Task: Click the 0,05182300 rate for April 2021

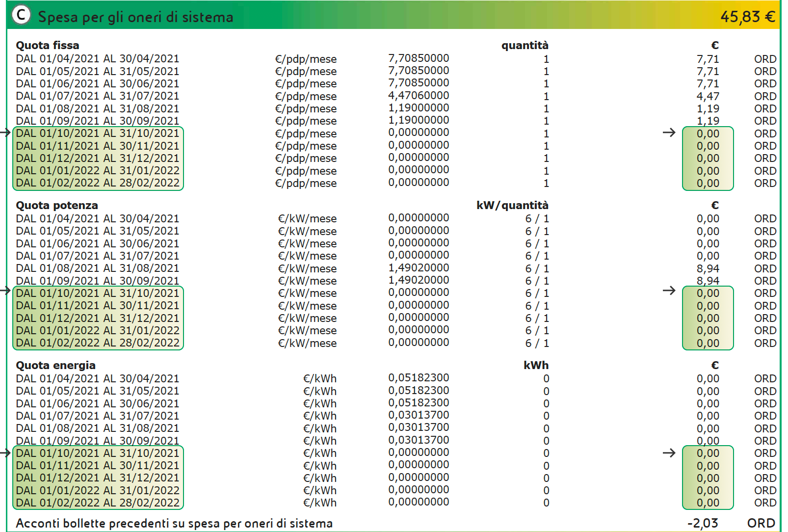Action: pyautogui.click(x=419, y=378)
